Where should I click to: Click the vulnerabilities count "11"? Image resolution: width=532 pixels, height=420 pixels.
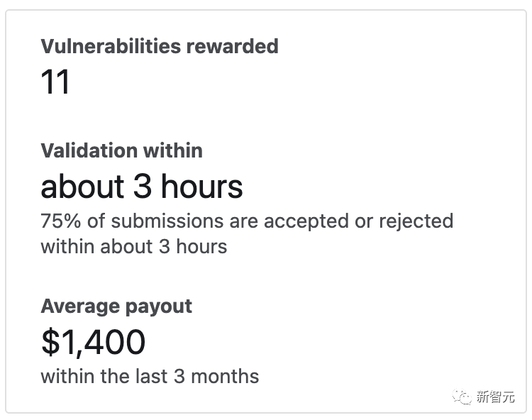coord(55,82)
